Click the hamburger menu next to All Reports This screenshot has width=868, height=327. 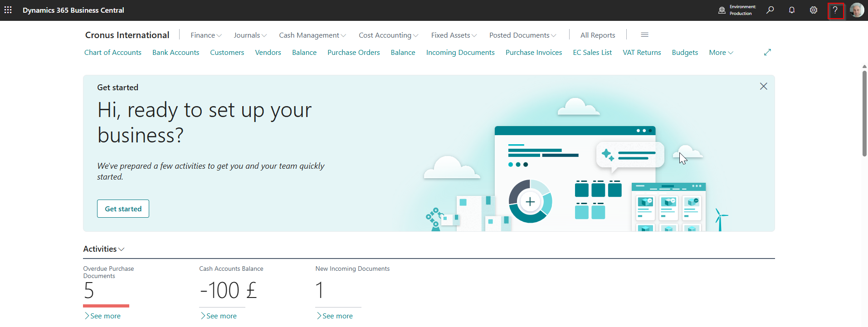644,35
